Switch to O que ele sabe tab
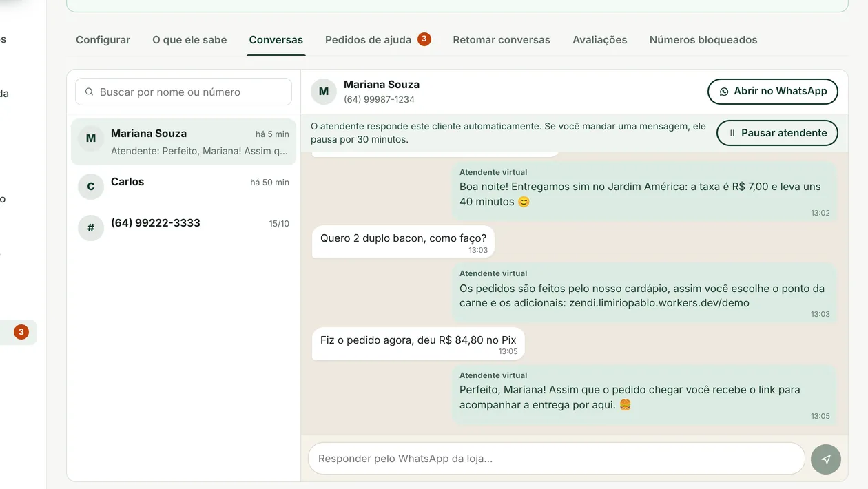This screenshot has height=489, width=868. (189, 40)
